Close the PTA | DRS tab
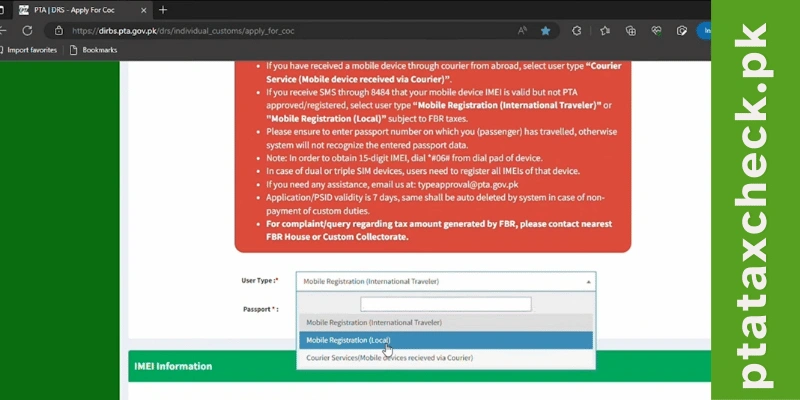Viewport: 800px width, 400px height. pyautogui.click(x=143, y=10)
